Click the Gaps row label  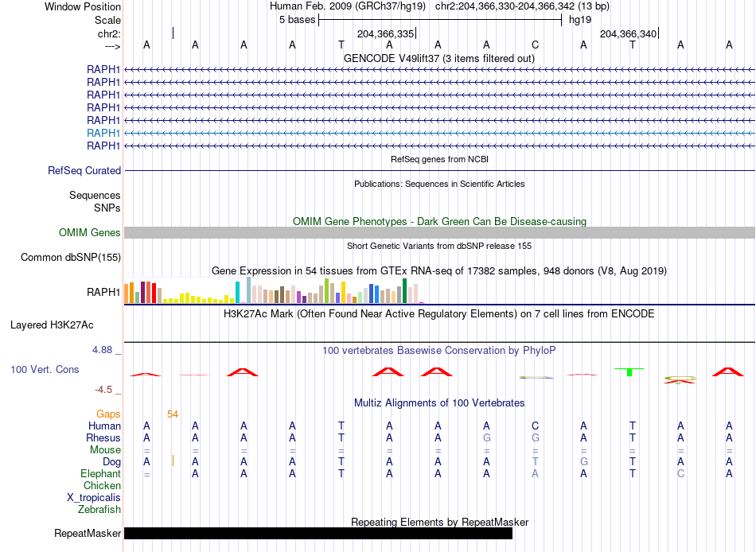tap(108, 414)
